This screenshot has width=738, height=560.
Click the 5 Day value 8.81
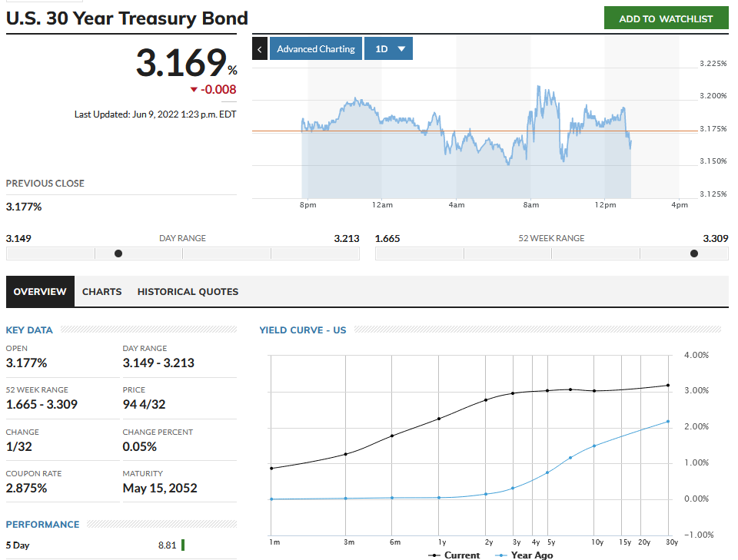pyautogui.click(x=167, y=545)
